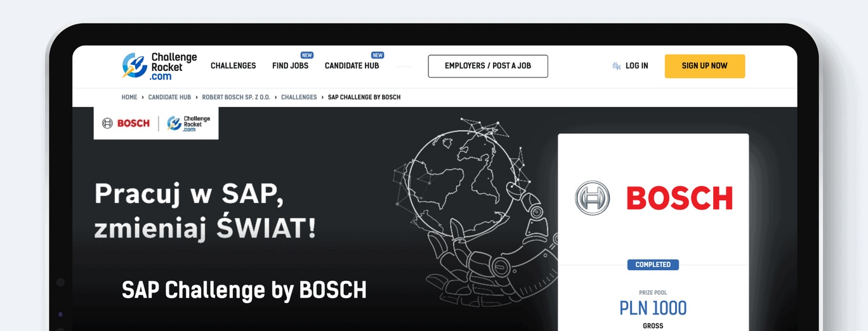Click the Completed status badge
The height and width of the screenshot is (331, 868).
pos(653,264)
